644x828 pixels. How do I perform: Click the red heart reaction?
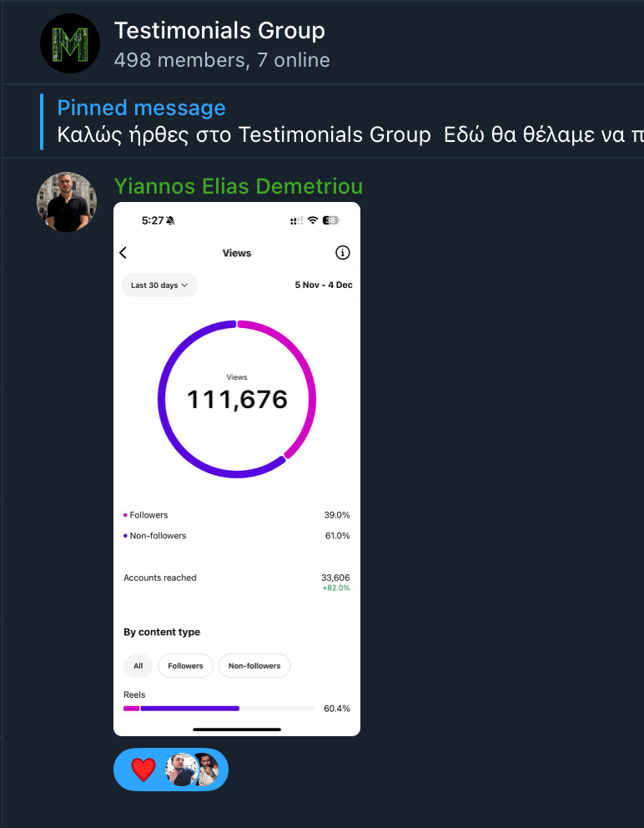pyautogui.click(x=143, y=770)
